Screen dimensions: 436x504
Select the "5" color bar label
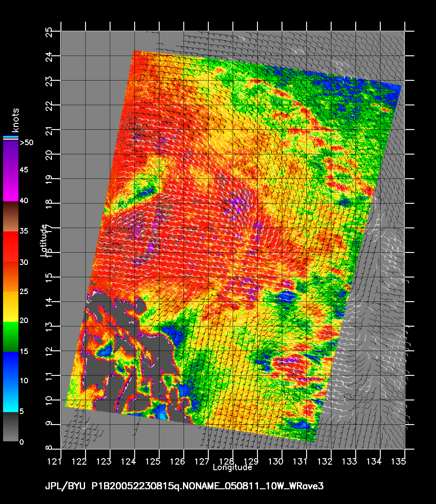point(21,411)
